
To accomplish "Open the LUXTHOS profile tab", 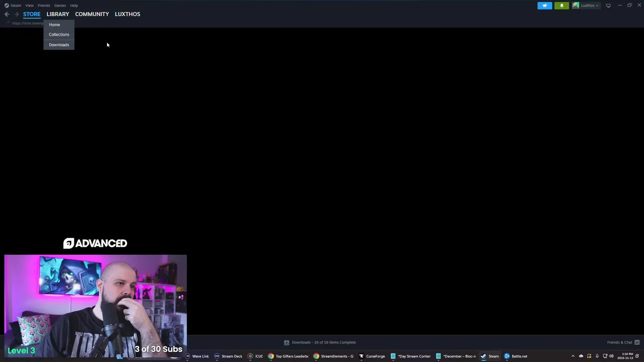I will point(127,14).
